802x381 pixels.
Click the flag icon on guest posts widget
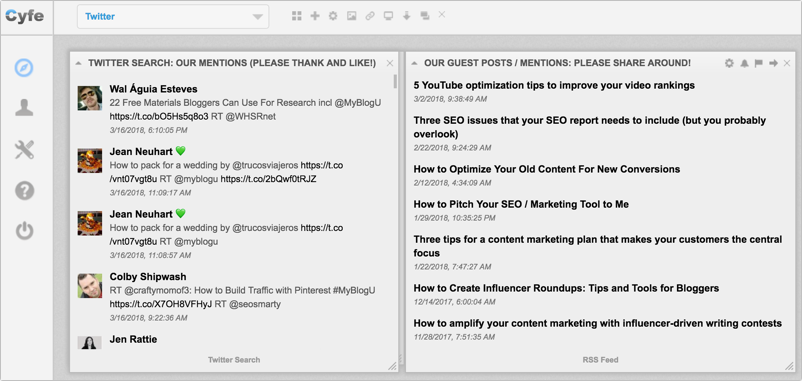(x=759, y=63)
